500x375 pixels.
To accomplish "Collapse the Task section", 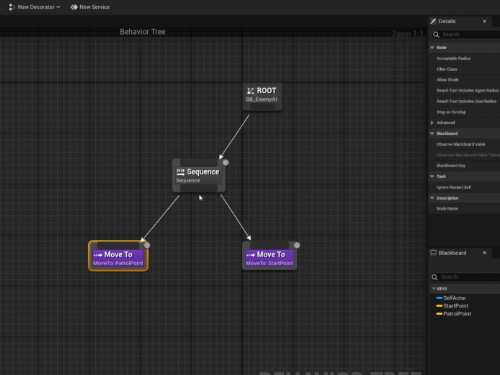I will tap(432, 176).
